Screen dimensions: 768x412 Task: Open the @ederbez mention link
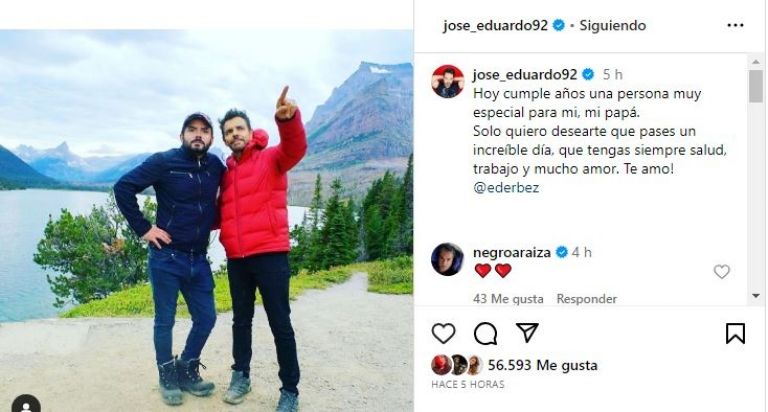(x=506, y=188)
